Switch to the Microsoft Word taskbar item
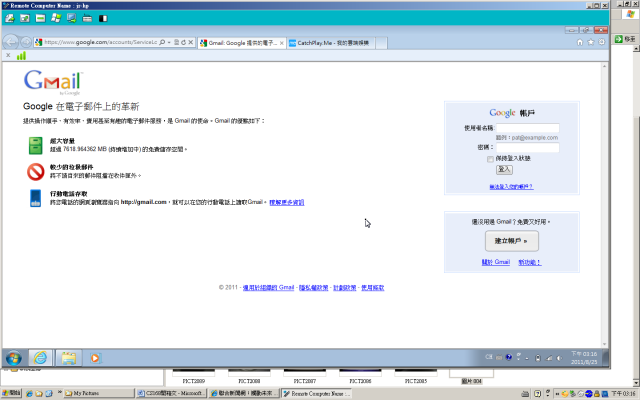Image resolution: width=640 pixels, height=400 pixels. click(x=171, y=393)
